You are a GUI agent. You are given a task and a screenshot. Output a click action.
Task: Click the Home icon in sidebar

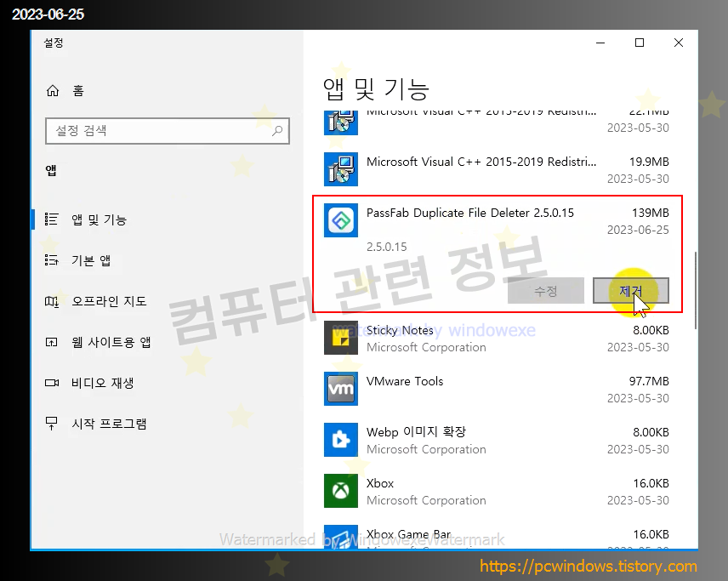point(53,90)
